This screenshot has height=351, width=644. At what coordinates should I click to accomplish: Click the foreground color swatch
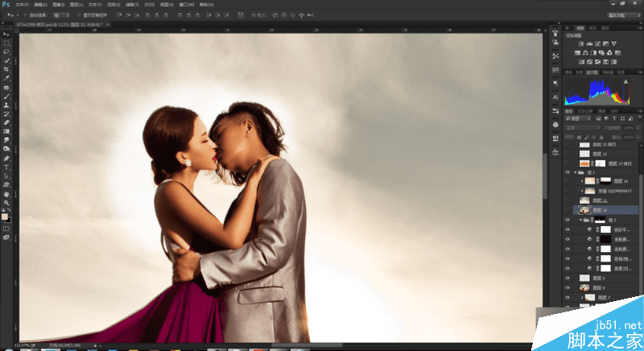click(x=5, y=217)
